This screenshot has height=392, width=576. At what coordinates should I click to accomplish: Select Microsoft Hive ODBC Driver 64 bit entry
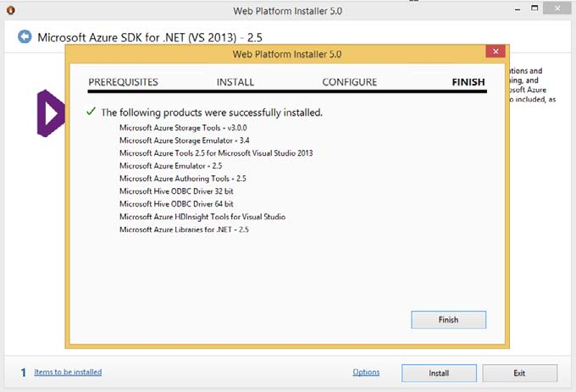pos(176,204)
